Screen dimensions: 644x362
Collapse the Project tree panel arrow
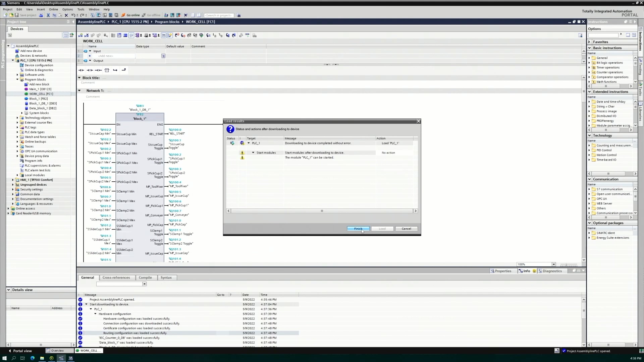tap(73, 22)
